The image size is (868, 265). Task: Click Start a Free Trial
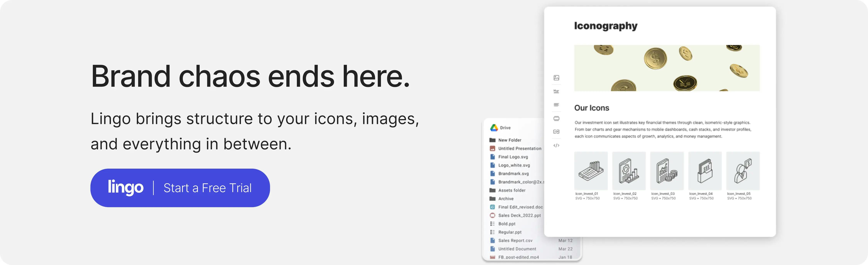pyautogui.click(x=208, y=188)
